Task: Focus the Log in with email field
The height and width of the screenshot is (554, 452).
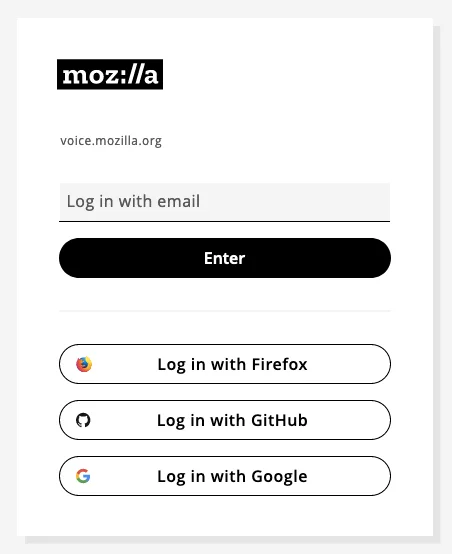Action: pyautogui.click(x=225, y=202)
